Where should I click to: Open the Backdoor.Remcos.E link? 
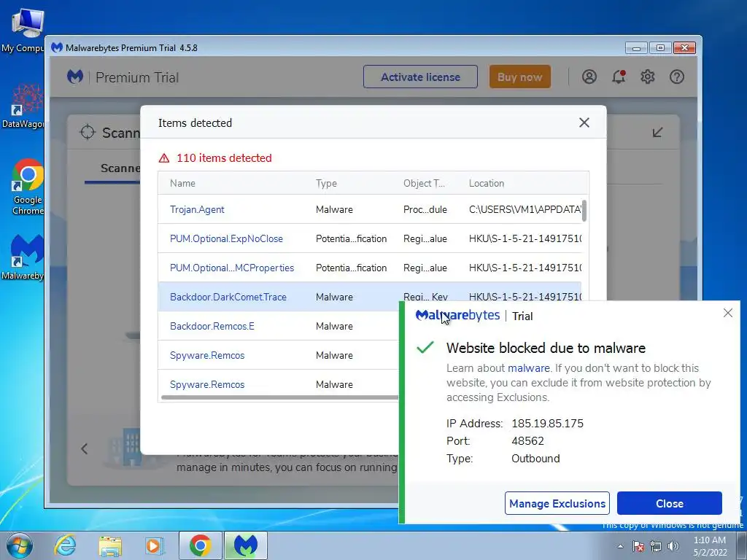point(212,326)
